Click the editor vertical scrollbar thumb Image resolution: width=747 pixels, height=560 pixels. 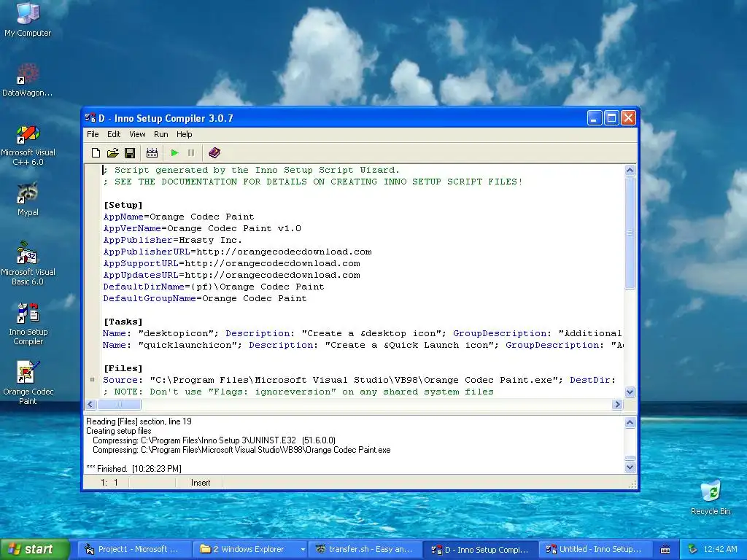point(630,233)
